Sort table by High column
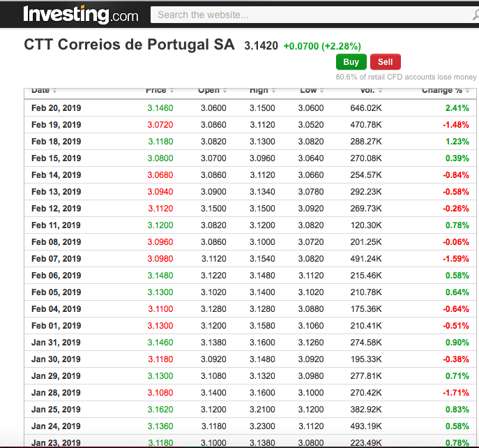Viewport: 479px width, 448px height. 262,90
